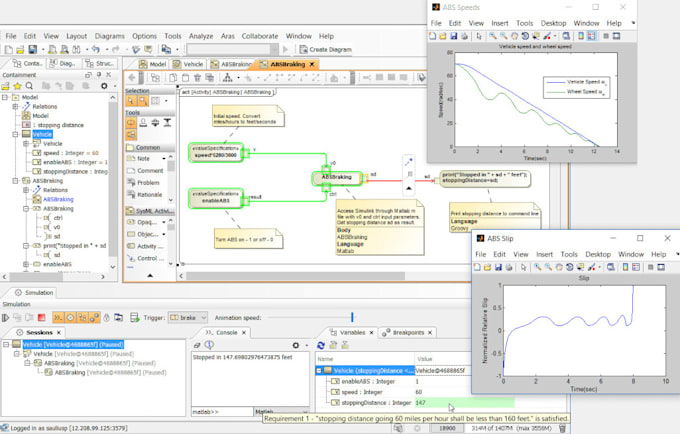680x434 pixels.
Task: Click print icon in ABS Slip toolbar
Action: click(x=509, y=267)
